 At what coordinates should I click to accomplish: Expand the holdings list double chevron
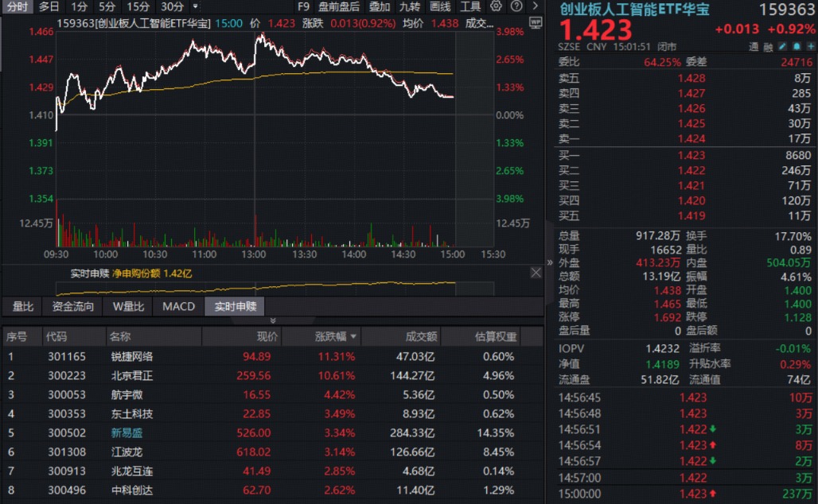272,320
